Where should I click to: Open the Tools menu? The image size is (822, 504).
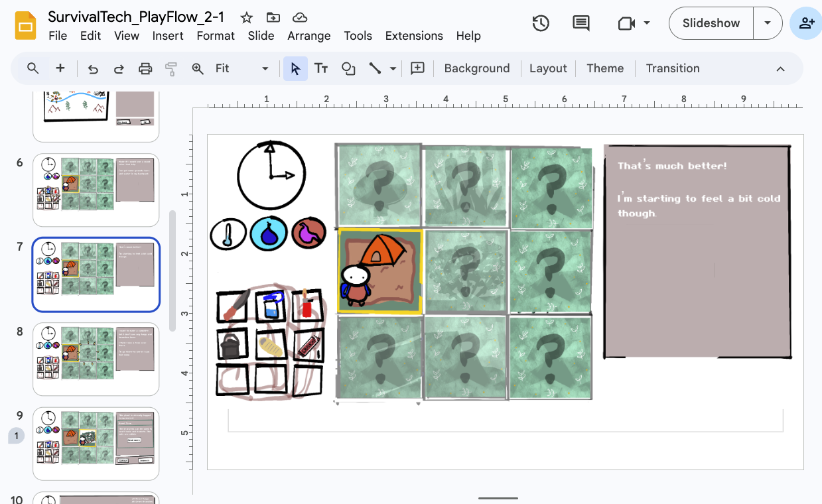tap(358, 36)
